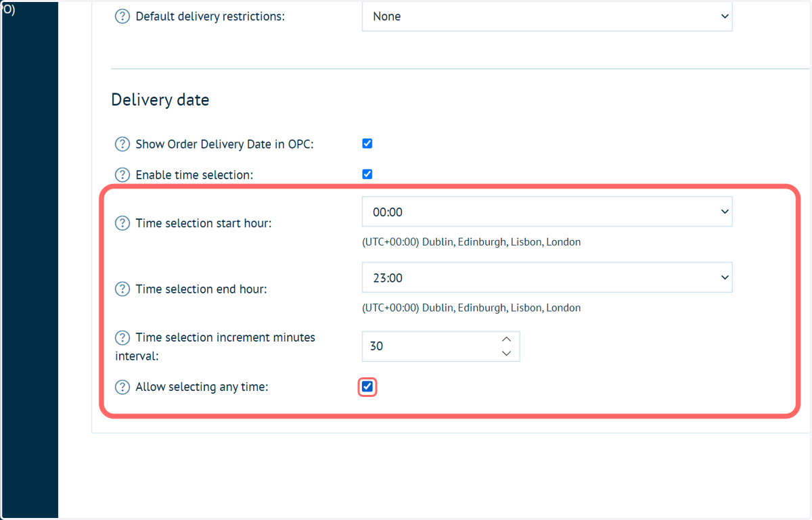This screenshot has width=812, height=520.
Task: Click the Delivery date section heading
Action: [x=160, y=100]
